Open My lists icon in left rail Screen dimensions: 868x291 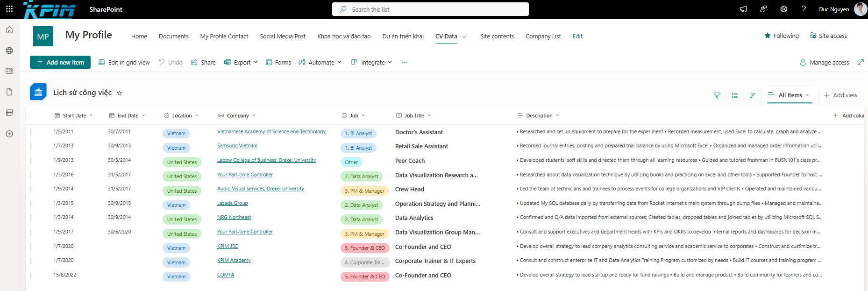(9, 112)
